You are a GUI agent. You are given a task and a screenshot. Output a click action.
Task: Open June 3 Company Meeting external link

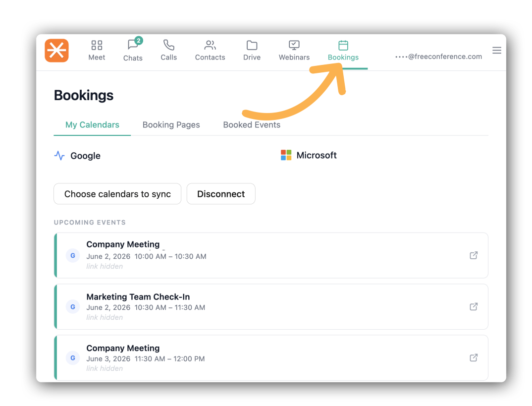pos(474,358)
